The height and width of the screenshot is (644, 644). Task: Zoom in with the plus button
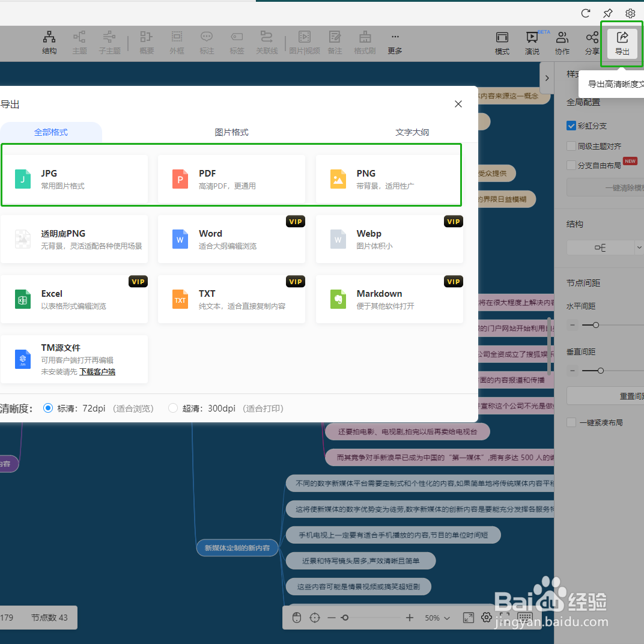410,618
